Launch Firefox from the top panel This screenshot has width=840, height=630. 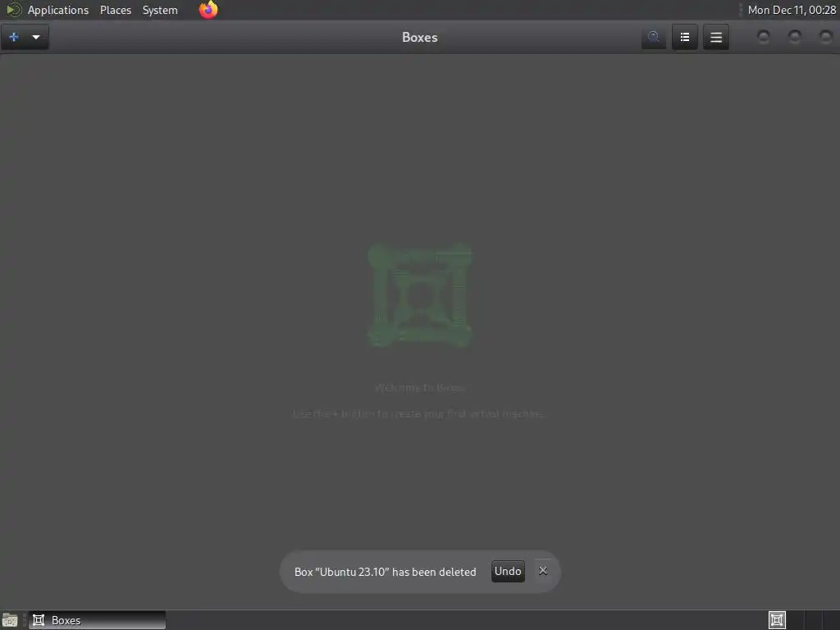[208, 10]
